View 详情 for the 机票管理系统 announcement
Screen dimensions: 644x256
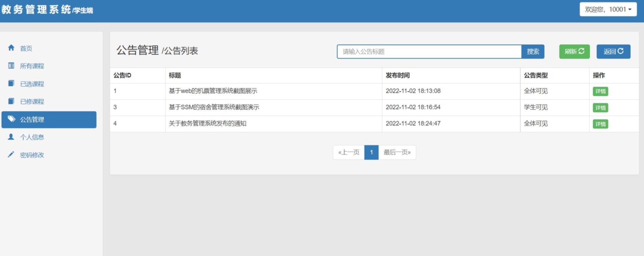tap(600, 91)
